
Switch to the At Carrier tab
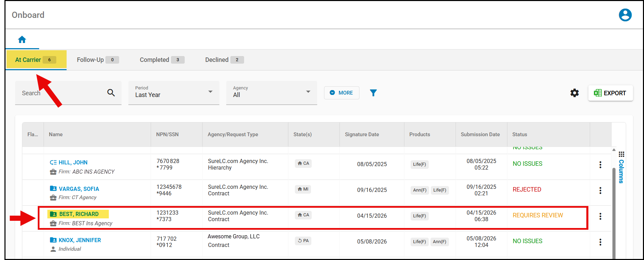coord(36,60)
